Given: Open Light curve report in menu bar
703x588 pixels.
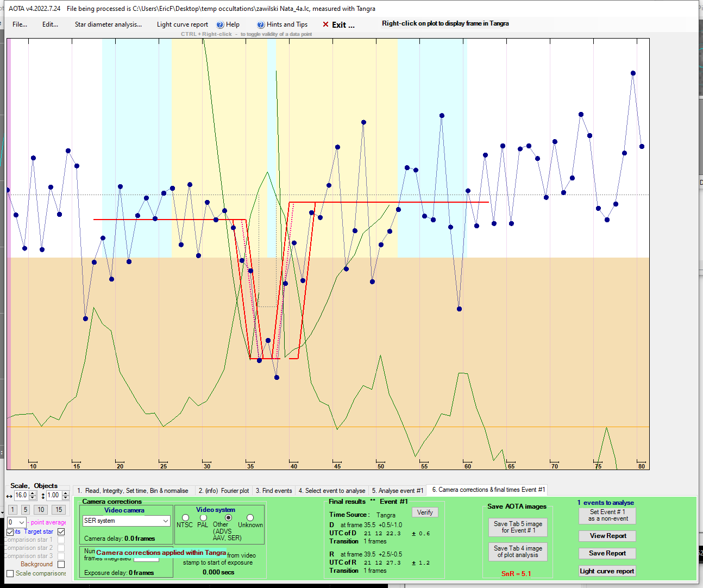Looking at the screenshot, I should [x=183, y=24].
